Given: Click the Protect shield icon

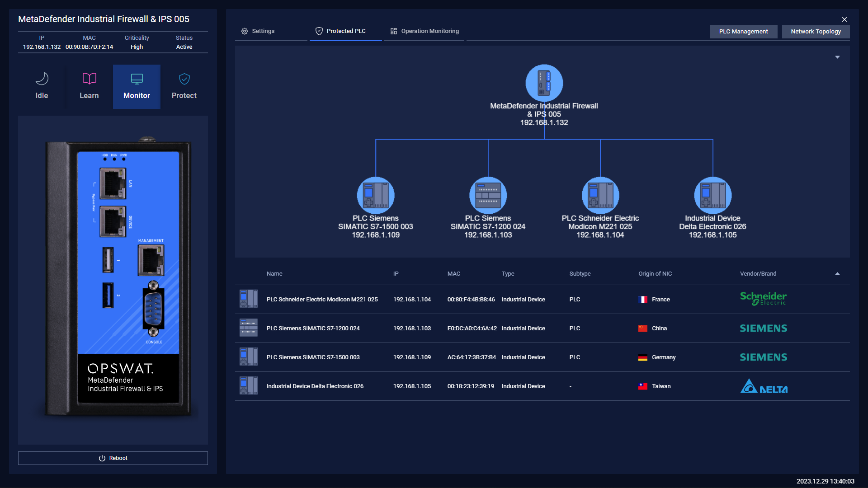Looking at the screenshot, I should (x=184, y=79).
